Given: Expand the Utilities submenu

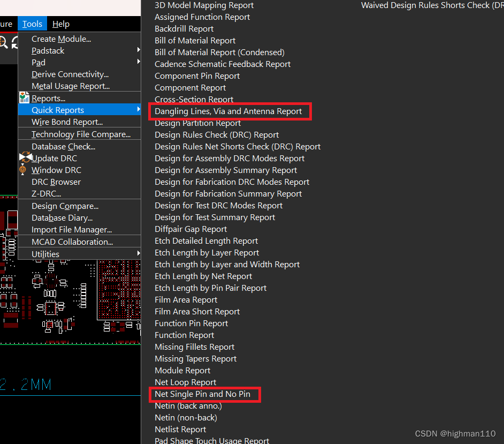Looking at the screenshot, I should (x=139, y=253).
